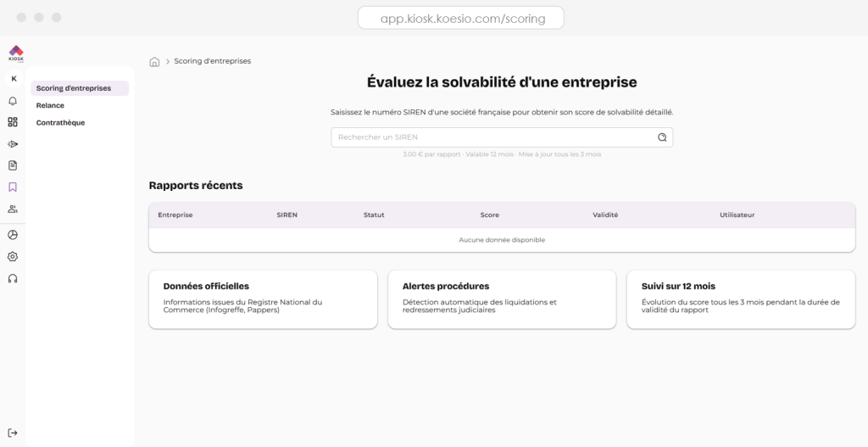Click the Alertes procédures card
The height and width of the screenshot is (447, 868).
[x=502, y=299]
